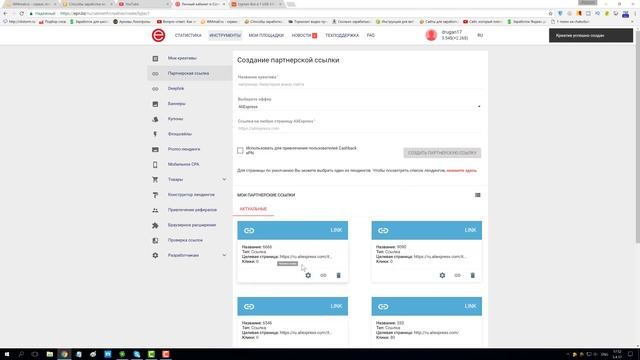The image size is (640, 360).
Task: Open the FAQ menu item
Action: (371, 36)
